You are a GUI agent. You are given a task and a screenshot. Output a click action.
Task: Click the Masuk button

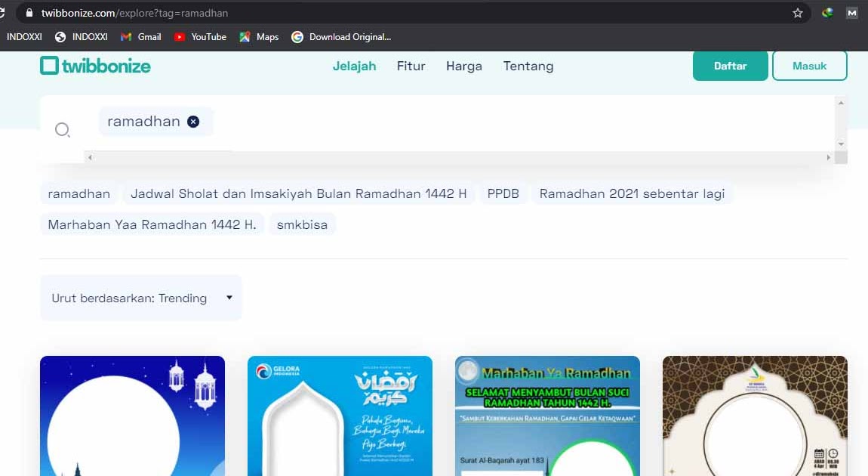coord(809,66)
